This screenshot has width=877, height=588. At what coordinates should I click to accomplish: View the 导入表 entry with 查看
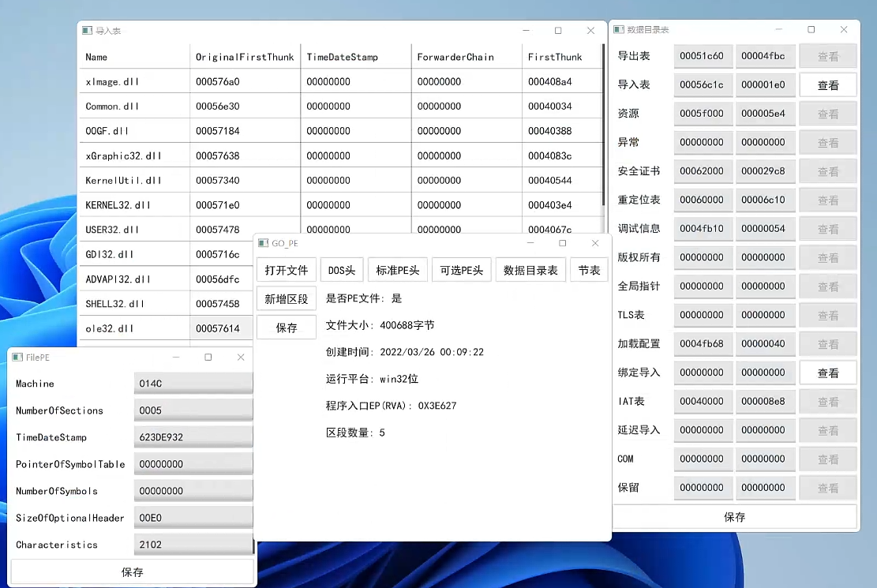tap(827, 85)
